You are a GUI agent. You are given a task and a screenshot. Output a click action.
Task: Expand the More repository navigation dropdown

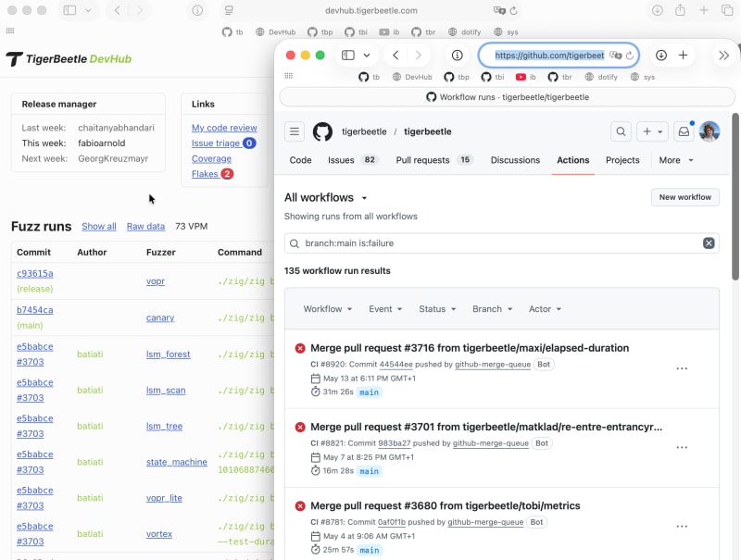[x=676, y=160]
